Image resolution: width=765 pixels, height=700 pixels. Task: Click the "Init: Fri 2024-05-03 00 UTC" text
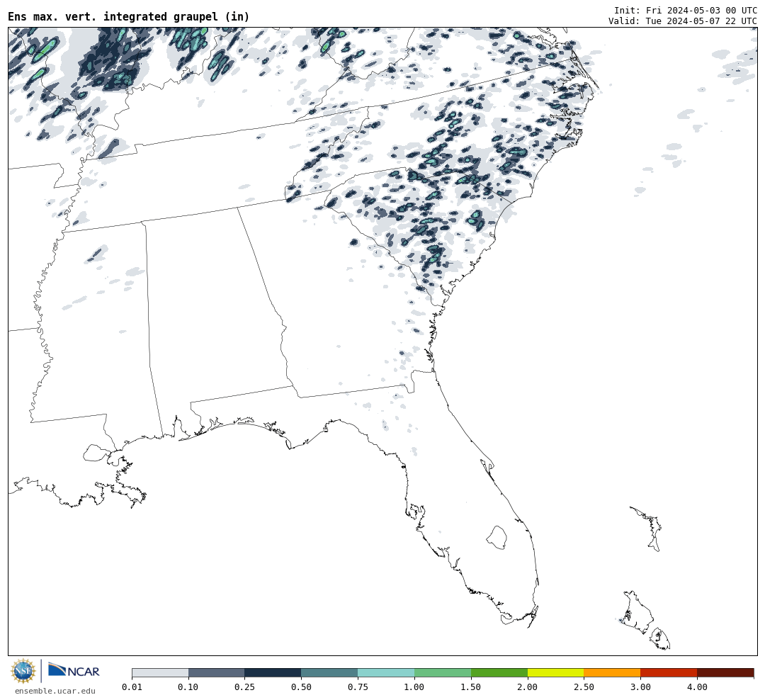(x=686, y=10)
